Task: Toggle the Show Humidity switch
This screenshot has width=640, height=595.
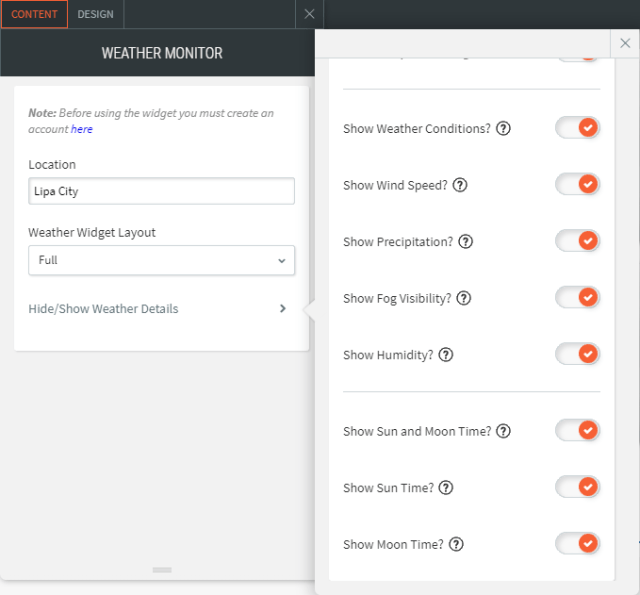Action: point(577,354)
